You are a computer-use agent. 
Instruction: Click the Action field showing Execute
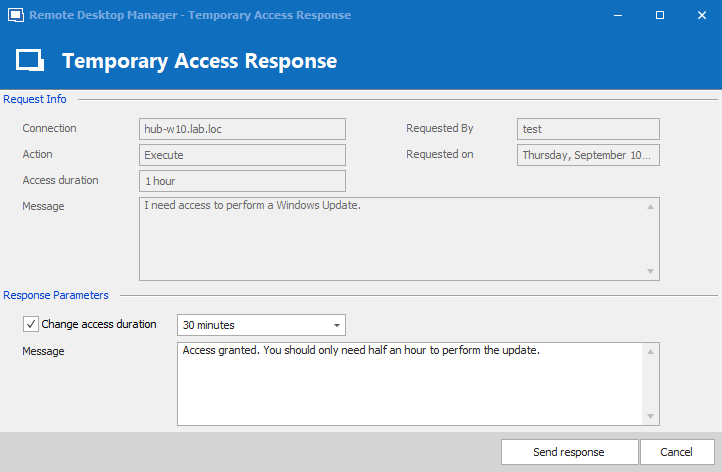(242, 155)
